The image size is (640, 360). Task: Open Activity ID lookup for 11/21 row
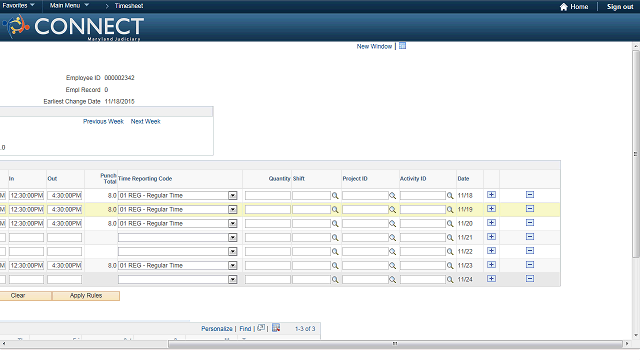[x=450, y=238]
